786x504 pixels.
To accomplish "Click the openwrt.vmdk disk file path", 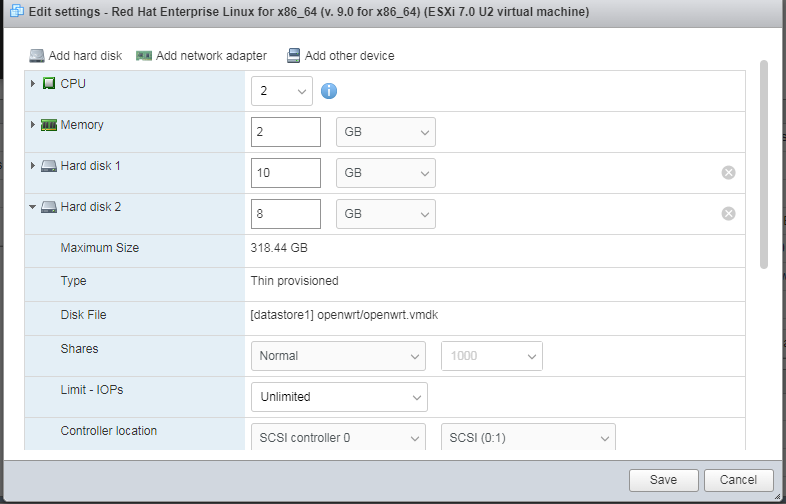I will point(344,315).
